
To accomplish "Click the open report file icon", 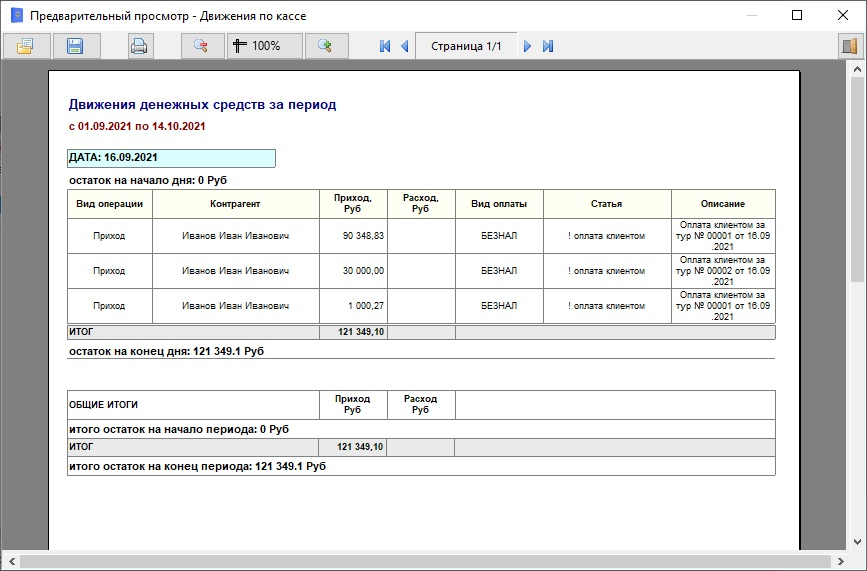I will 25,46.
